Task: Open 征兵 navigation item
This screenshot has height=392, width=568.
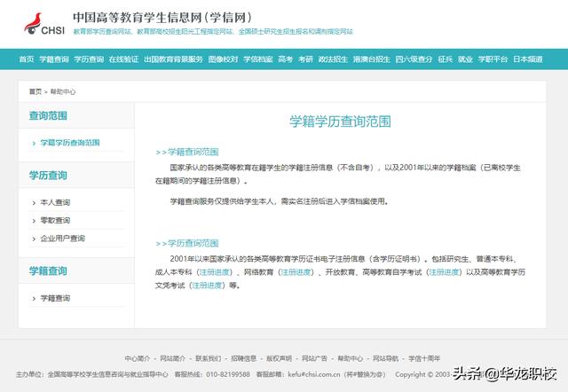Action: tap(446, 59)
